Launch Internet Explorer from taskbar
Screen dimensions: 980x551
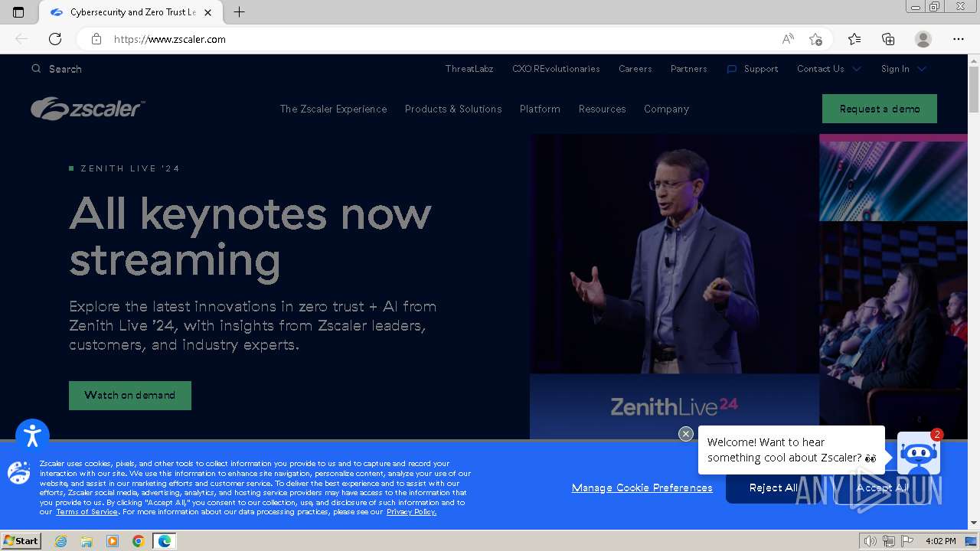coord(60,541)
